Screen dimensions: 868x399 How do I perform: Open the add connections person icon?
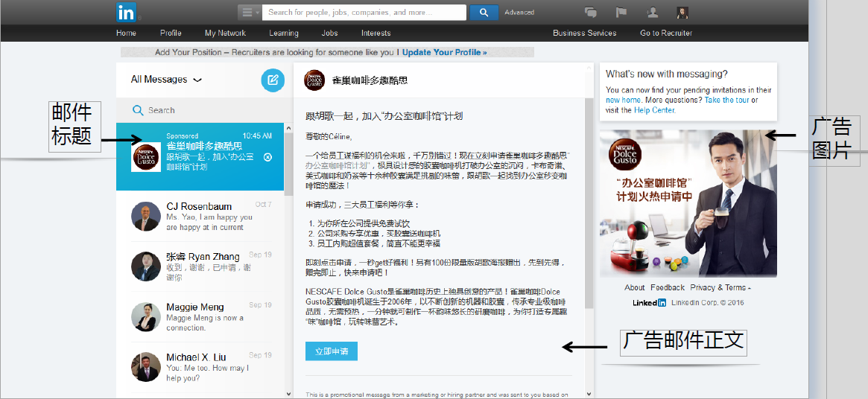click(x=652, y=12)
